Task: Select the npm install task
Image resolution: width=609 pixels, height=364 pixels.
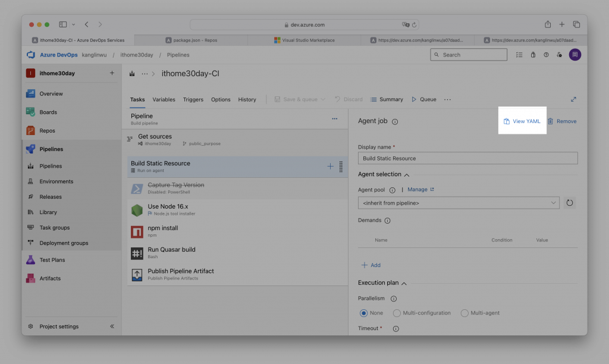Action: pos(238,231)
